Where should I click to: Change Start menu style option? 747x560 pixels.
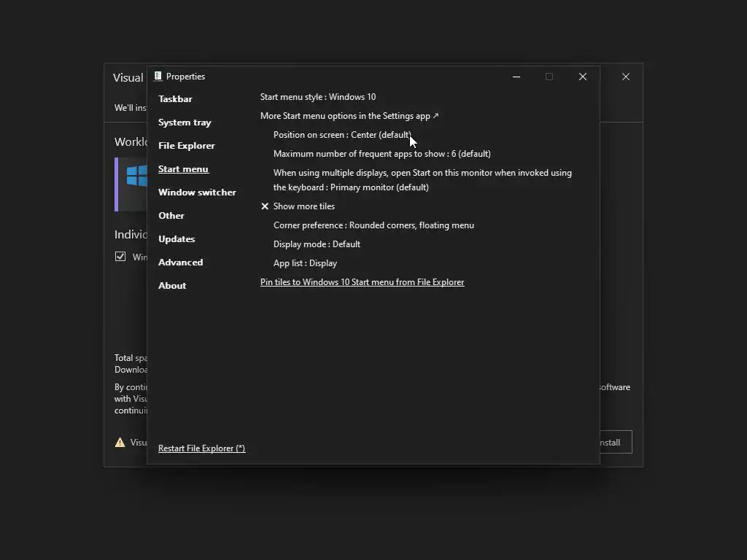click(x=318, y=97)
